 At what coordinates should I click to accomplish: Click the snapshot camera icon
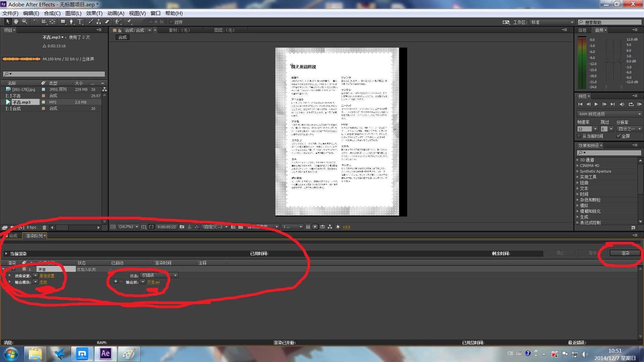(x=182, y=227)
